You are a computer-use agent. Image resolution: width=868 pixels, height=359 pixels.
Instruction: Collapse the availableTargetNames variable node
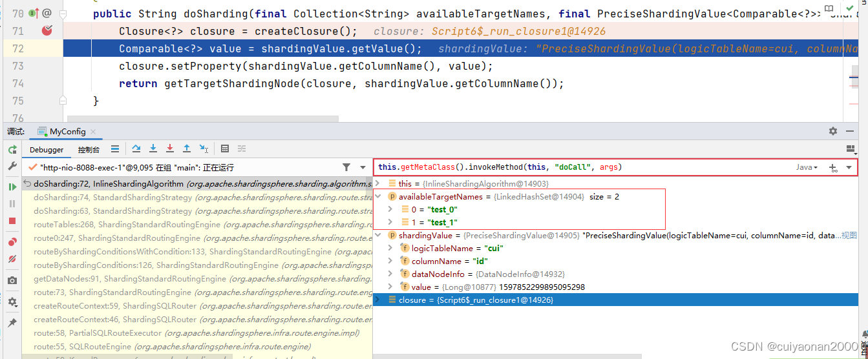point(378,196)
